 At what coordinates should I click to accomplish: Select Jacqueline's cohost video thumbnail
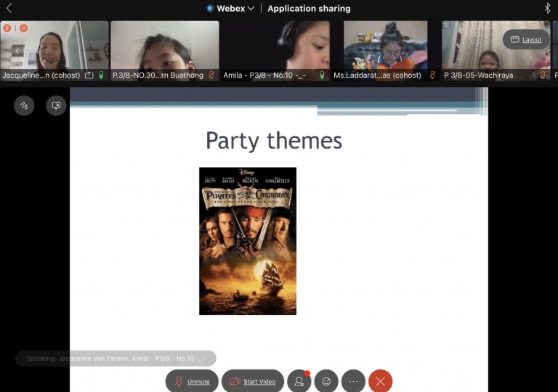[x=54, y=51]
